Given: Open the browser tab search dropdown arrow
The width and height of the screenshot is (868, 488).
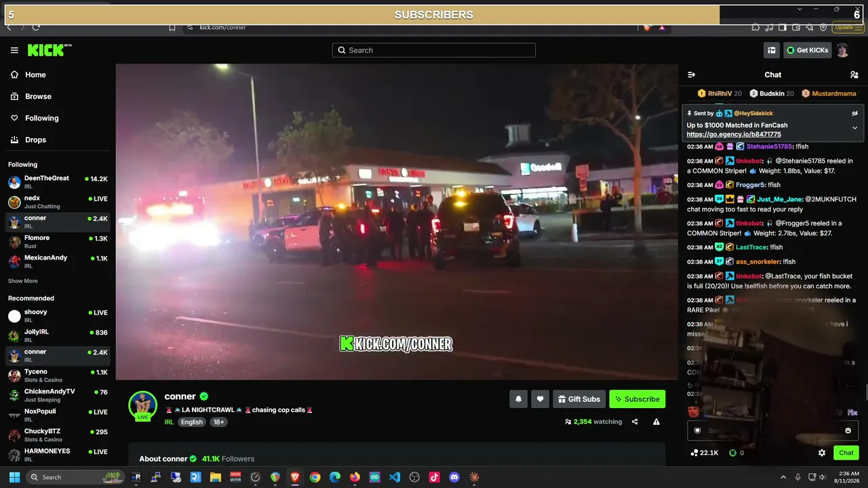Looking at the screenshot, I should (800, 9).
